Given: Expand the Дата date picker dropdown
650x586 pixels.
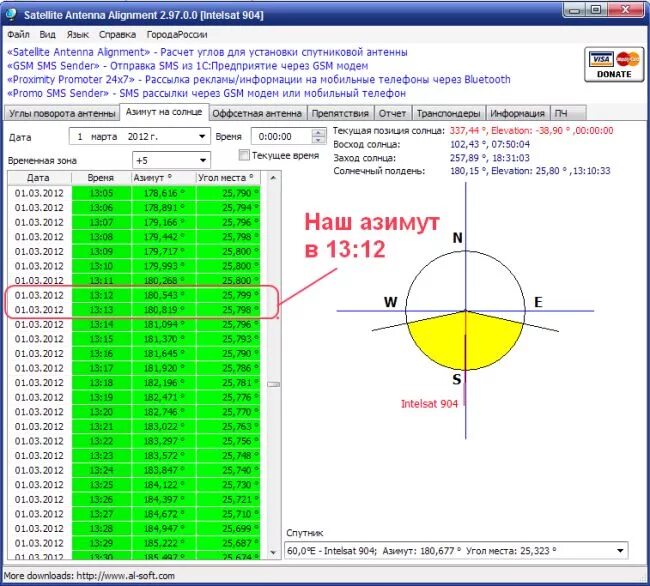Looking at the screenshot, I should pos(202,136).
